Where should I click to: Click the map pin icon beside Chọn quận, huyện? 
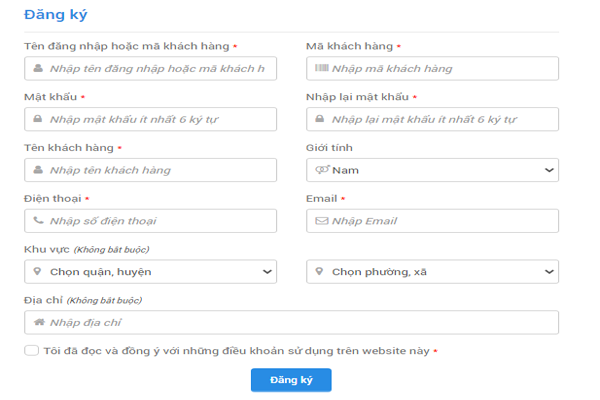point(38,272)
